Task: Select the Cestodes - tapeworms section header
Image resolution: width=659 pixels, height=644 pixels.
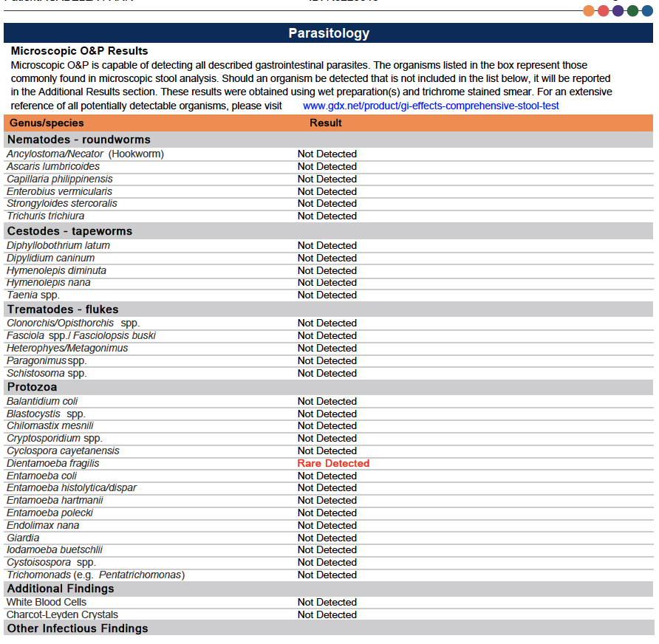Action: tap(70, 231)
